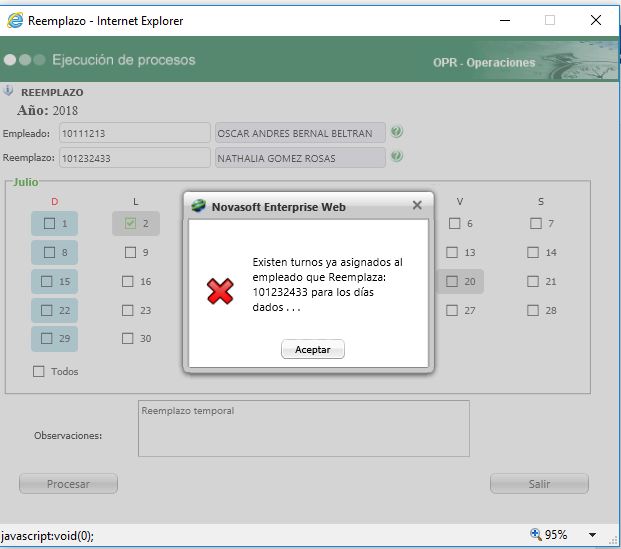Expand the 95% zoom level dropdown arrow
The width and height of the screenshot is (621, 549).
[x=592, y=535]
